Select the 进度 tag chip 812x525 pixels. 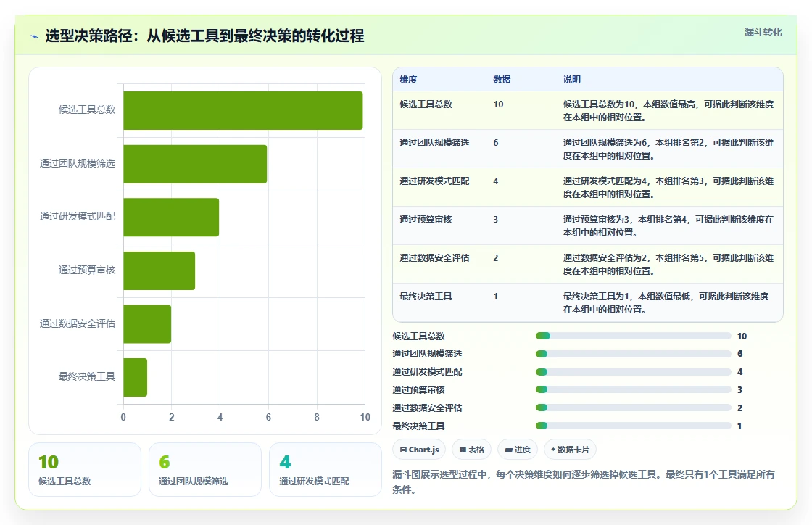[518, 450]
